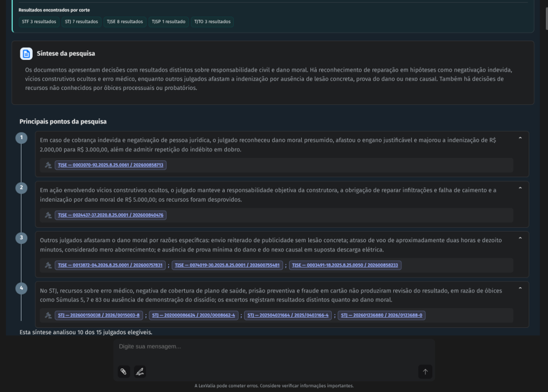Filter by TJSP 1 resultado chip

[x=169, y=22]
